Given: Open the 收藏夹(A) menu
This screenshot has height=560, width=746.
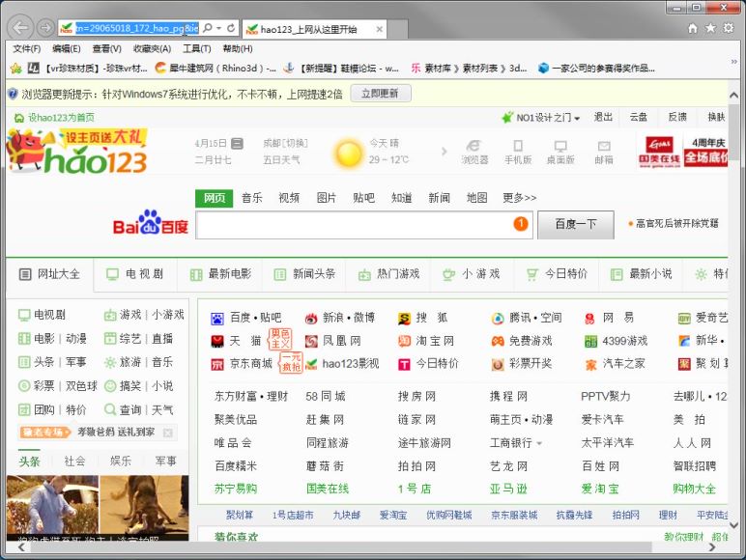Looking at the screenshot, I should pyautogui.click(x=152, y=48).
